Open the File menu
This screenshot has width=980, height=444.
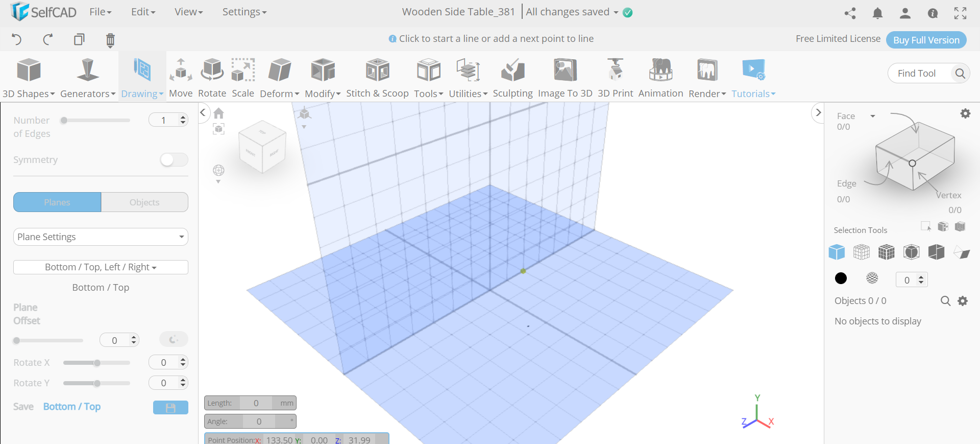tap(100, 12)
